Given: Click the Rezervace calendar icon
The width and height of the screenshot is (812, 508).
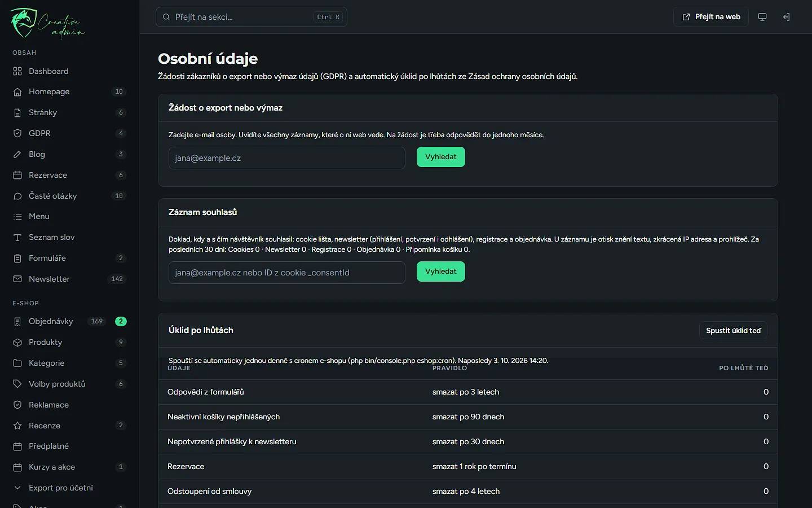Looking at the screenshot, I should [x=17, y=176].
